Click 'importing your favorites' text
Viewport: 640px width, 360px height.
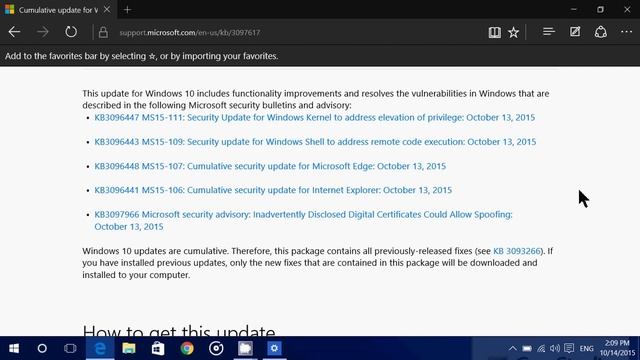pyautogui.click(x=230, y=56)
